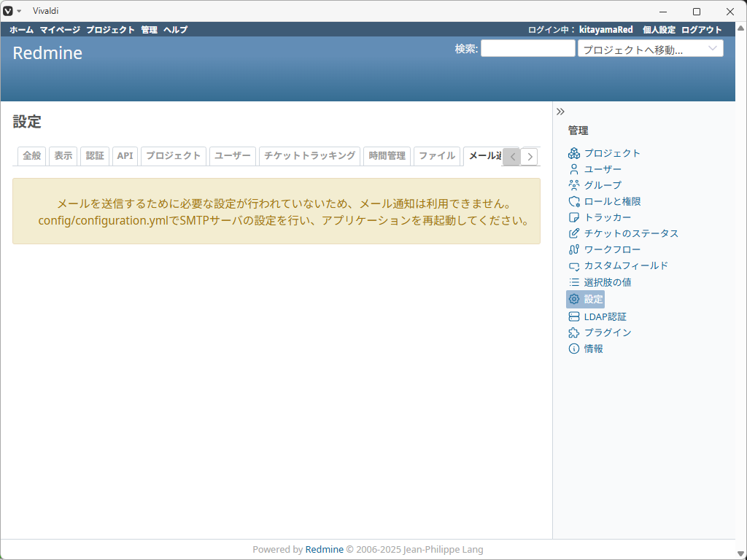The image size is (747, 560).
Task: Collapse the sidebar with the chevron arrows
Action: [560, 111]
